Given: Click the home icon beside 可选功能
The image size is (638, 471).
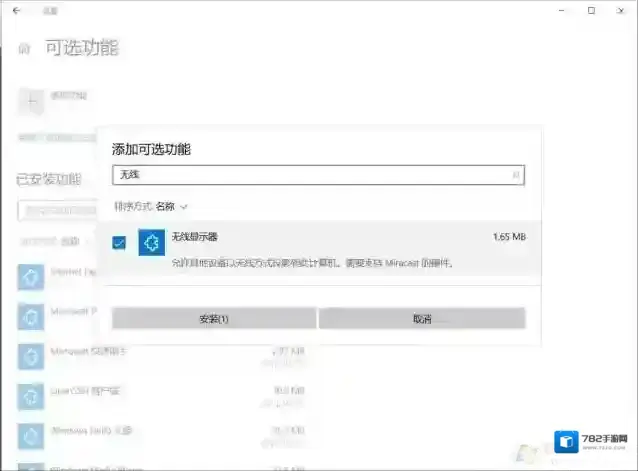Looking at the screenshot, I should click(24, 48).
